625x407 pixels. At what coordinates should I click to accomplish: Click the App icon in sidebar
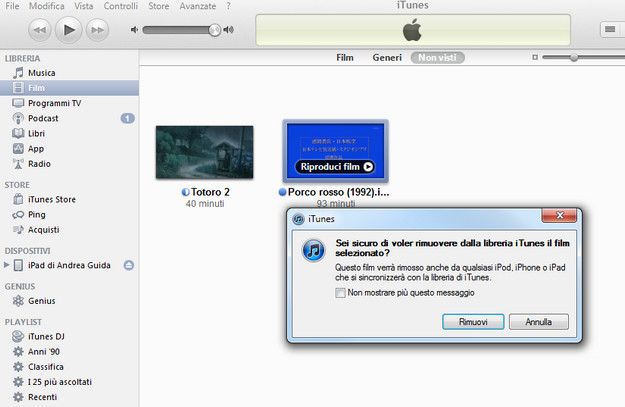pos(18,149)
